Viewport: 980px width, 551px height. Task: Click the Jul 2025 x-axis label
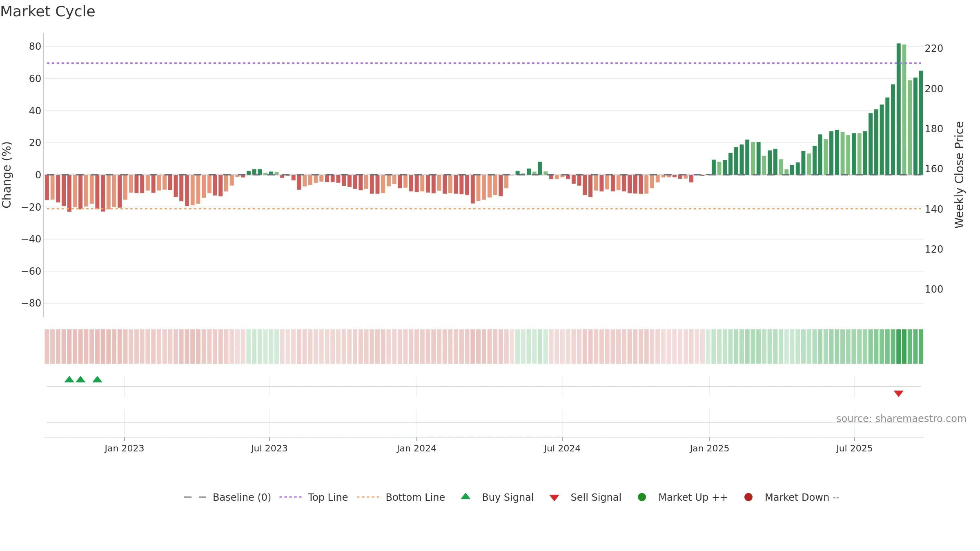point(854,448)
